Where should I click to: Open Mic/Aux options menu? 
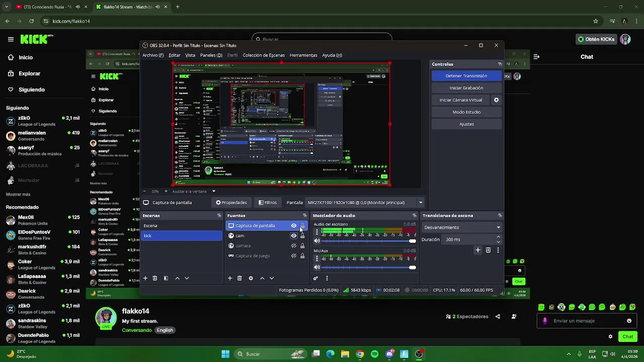coord(316,258)
